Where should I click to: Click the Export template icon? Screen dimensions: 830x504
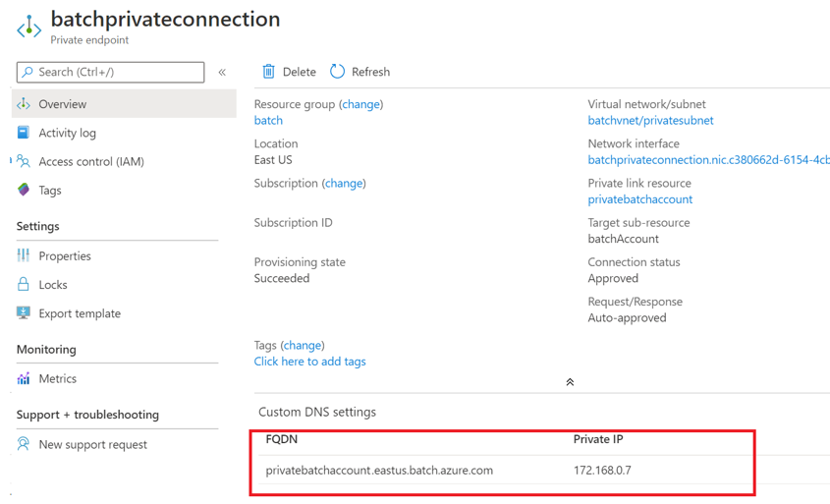(x=24, y=313)
